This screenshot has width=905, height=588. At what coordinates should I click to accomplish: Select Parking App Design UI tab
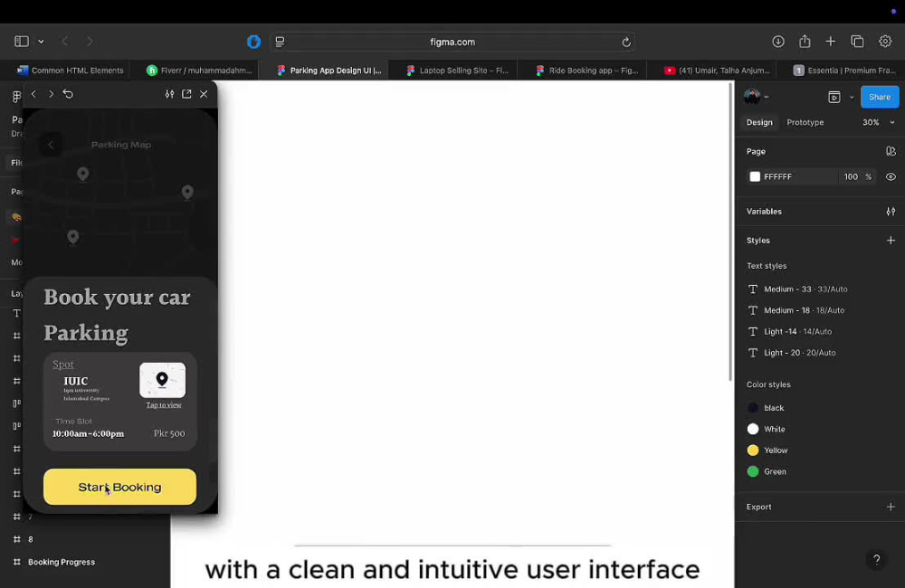point(329,71)
